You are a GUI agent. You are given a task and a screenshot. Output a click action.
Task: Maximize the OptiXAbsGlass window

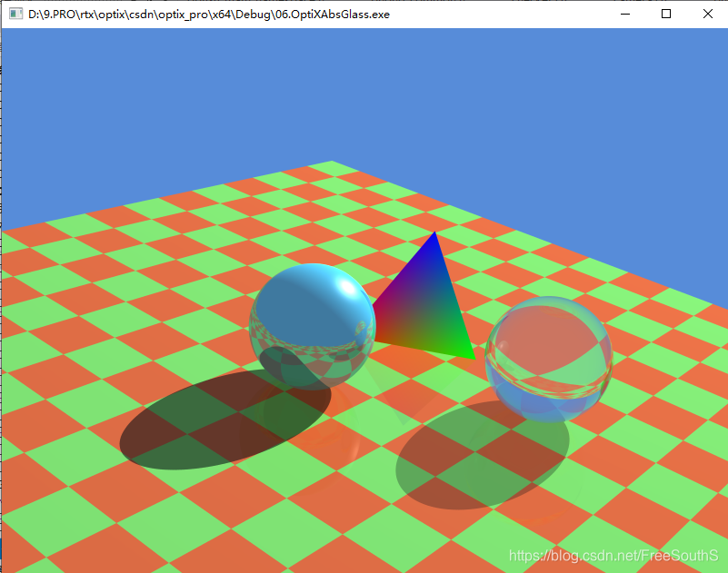pos(666,14)
